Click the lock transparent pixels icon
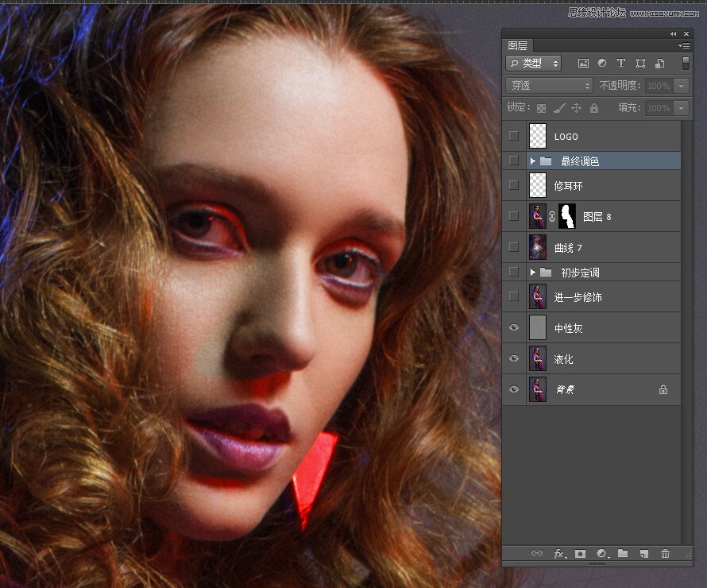The width and height of the screenshot is (707, 588). click(x=542, y=108)
